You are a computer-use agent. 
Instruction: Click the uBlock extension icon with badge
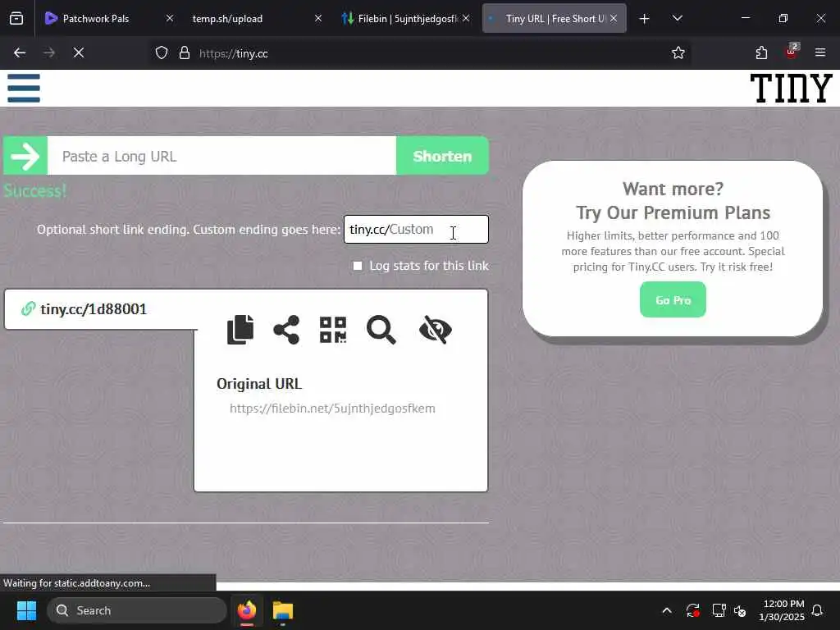click(792, 52)
